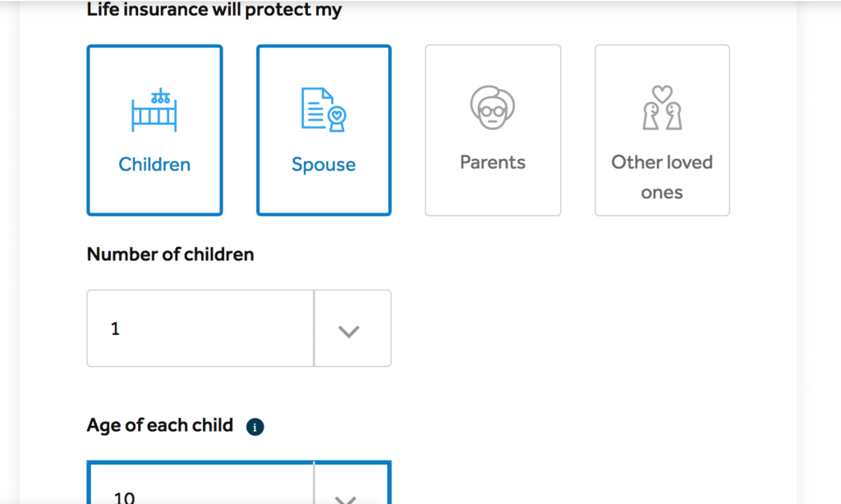Click the Children card label text
Image resolution: width=841 pixels, height=504 pixels.
(154, 164)
